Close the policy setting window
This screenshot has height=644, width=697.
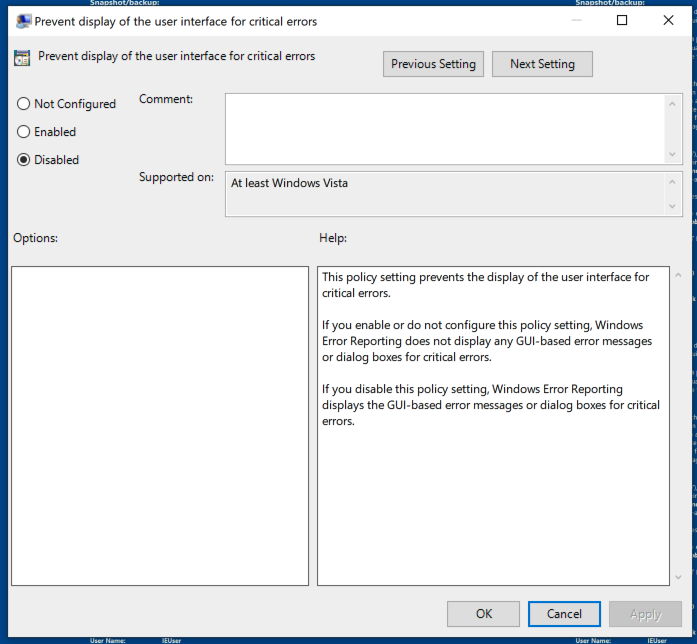pos(668,20)
